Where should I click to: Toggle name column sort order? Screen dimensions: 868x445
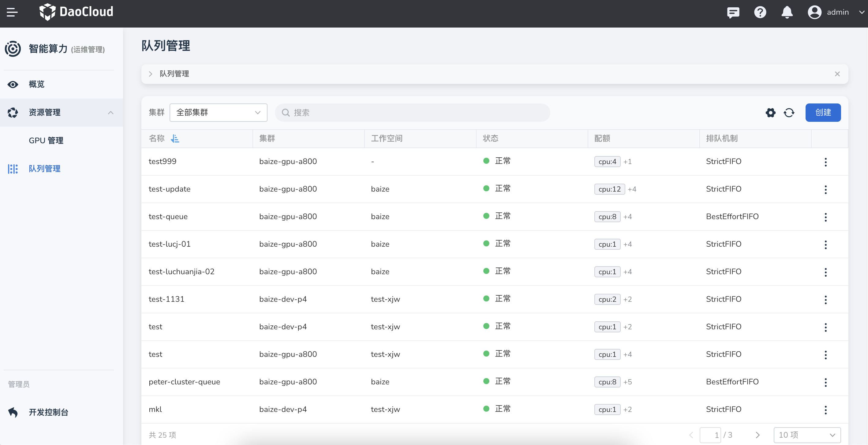pyautogui.click(x=175, y=138)
